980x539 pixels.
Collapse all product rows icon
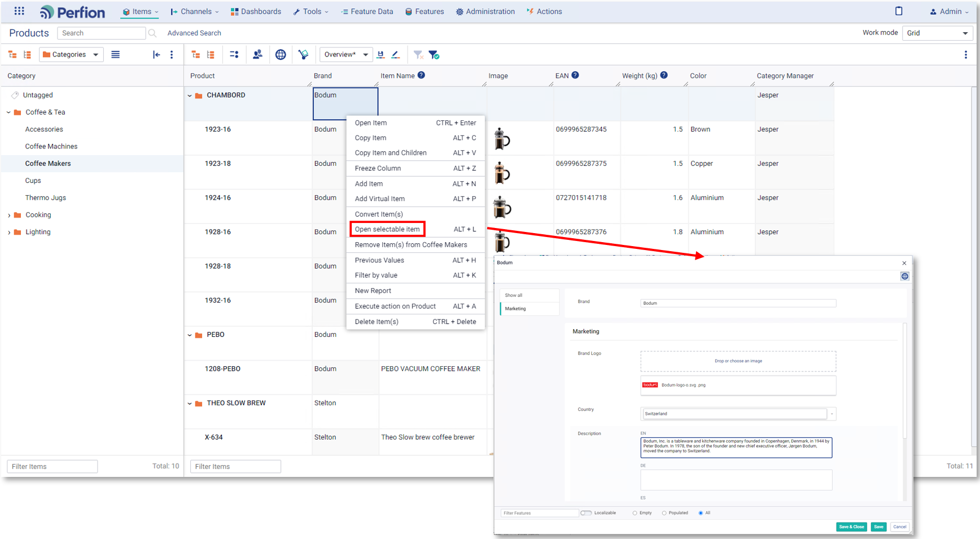(x=211, y=55)
